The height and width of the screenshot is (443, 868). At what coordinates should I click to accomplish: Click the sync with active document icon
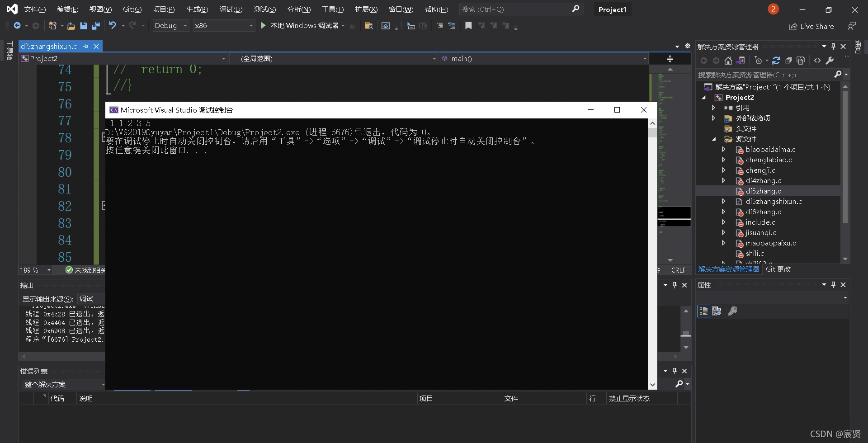[776, 61]
